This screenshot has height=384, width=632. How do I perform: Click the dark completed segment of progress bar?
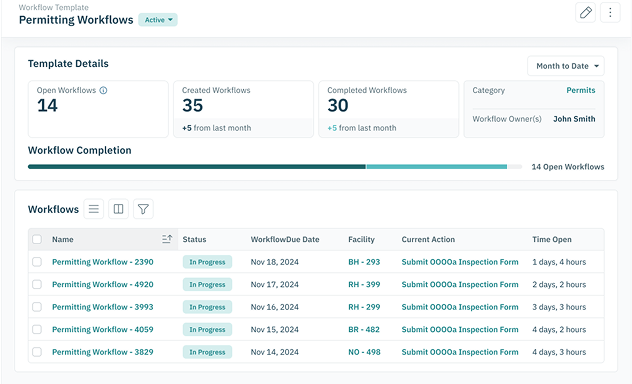(x=197, y=166)
